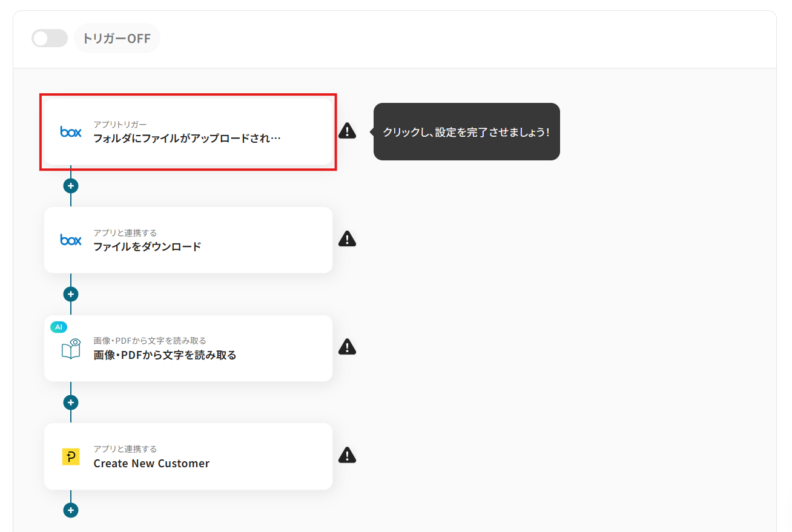Click the Box logo in the ファイルをダウンロード card

tap(71, 240)
